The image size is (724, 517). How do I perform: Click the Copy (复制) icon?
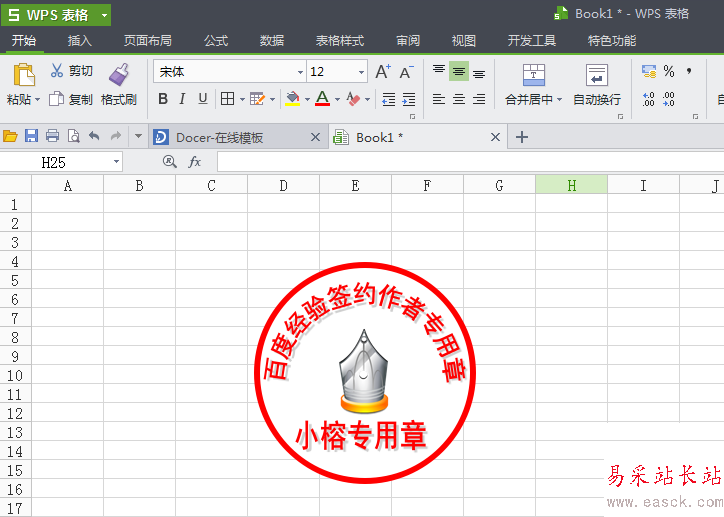56,99
